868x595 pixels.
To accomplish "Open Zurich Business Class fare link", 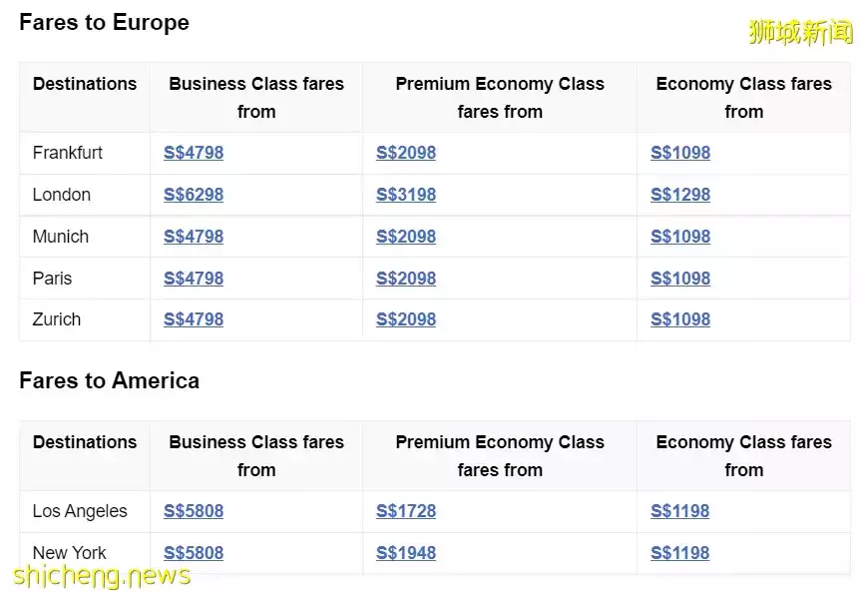I will [x=194, y=319].
